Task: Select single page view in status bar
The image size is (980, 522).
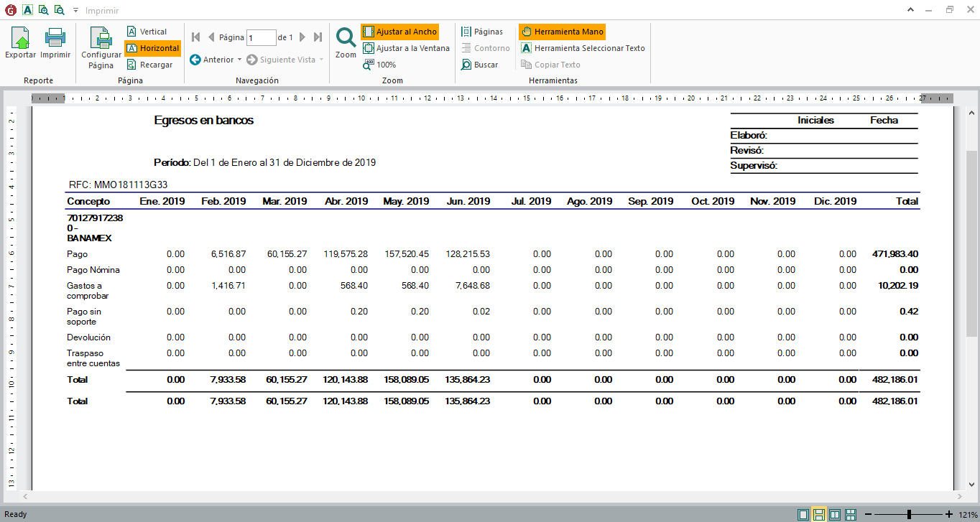Action: 803,514
